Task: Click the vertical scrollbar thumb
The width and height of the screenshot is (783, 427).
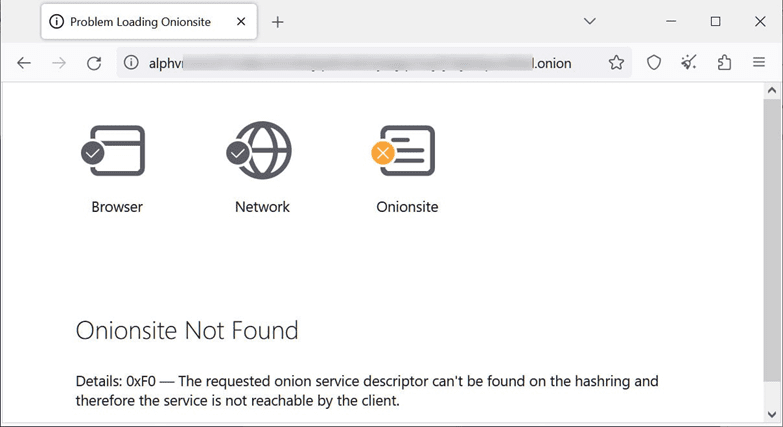Action: pos(771,240)
